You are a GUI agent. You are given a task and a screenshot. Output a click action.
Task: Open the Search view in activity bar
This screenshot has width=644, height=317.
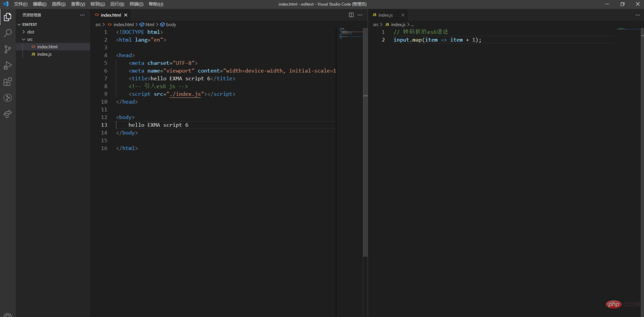[8, 33]
